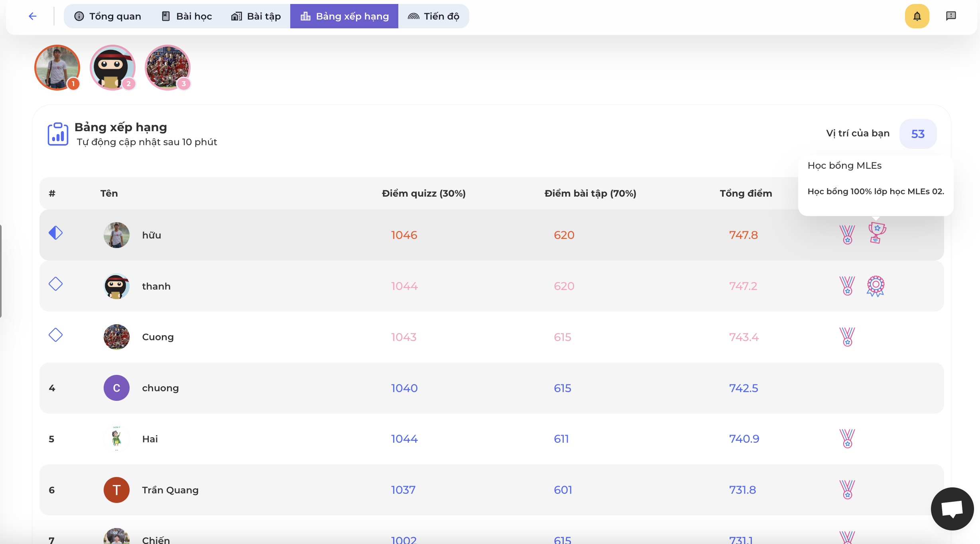The width and height of the screenshot is (980, 544).
Task: Switch to the Tổng quan tab
Action: [x=108, y=16]
